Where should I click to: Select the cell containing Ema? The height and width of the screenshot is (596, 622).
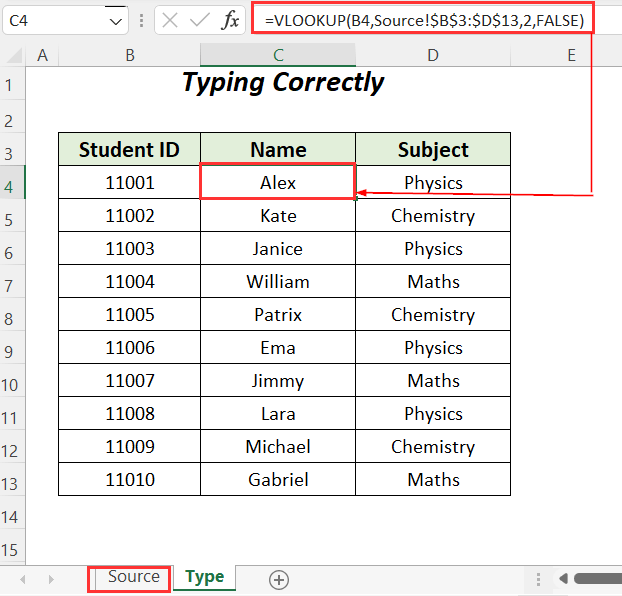tap(278, 347)
